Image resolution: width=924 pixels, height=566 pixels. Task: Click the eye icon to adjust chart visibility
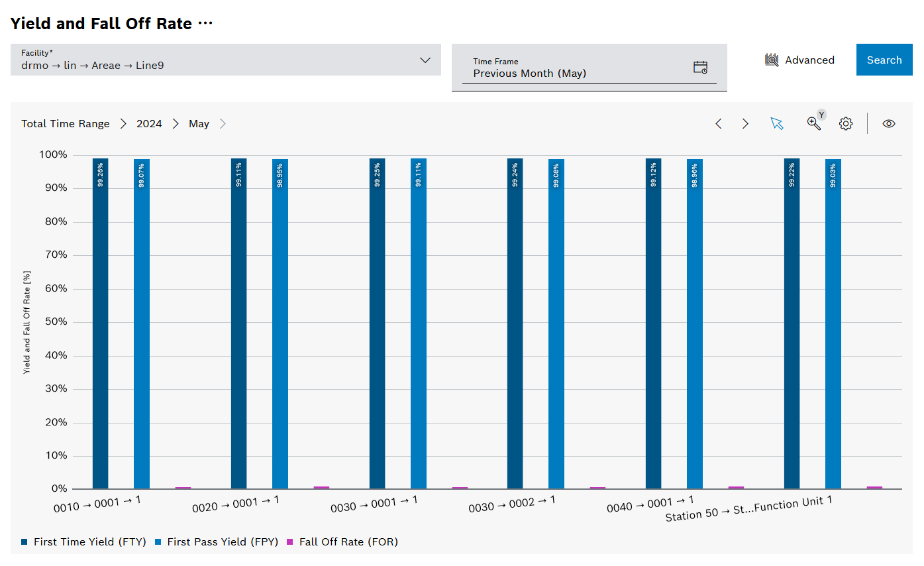coord(889,123)
